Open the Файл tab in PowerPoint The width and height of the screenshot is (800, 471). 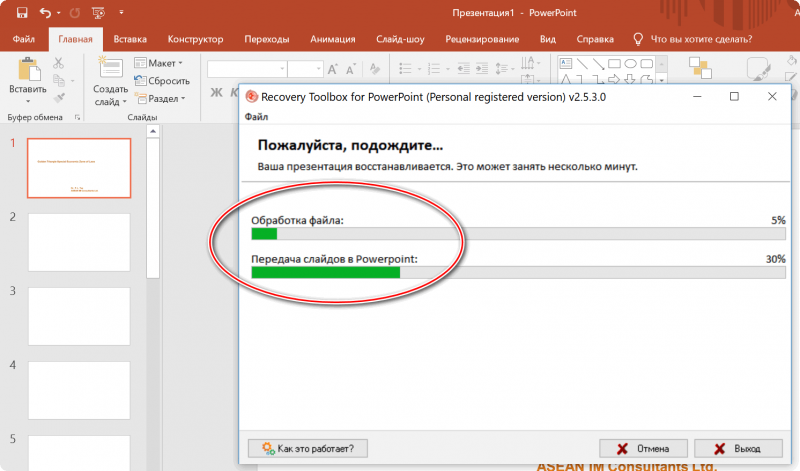click(24, 39)
